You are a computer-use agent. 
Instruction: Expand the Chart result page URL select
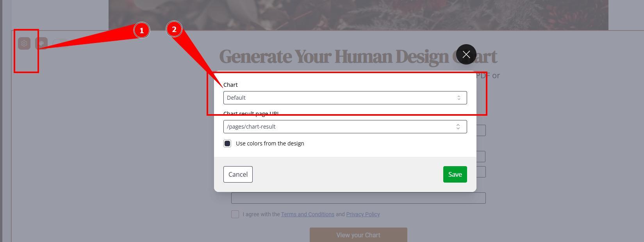point(340,127)
